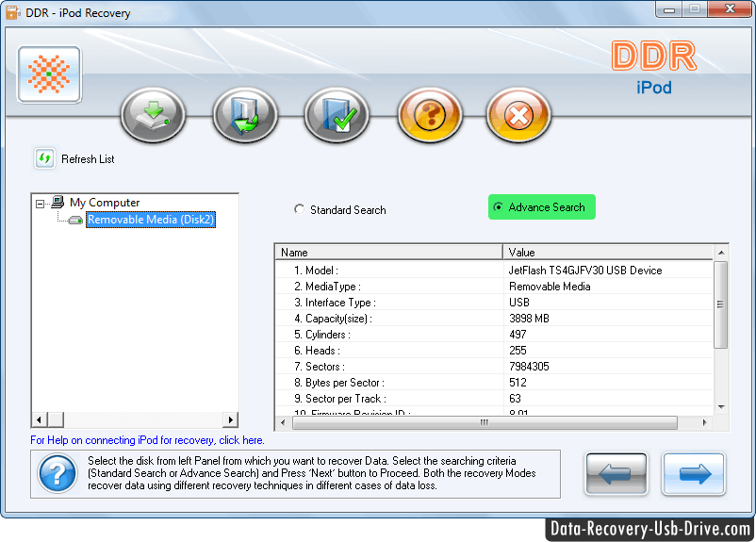The image size is (756, 542).
Task: Open help via orange question mark icon
Action: tap(430, 115)
